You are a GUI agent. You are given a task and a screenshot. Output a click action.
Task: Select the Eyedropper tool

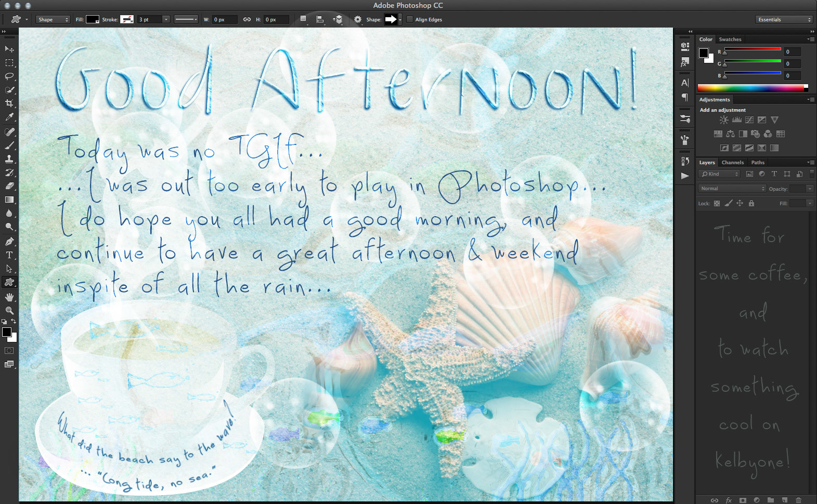[x=9, y=117]
